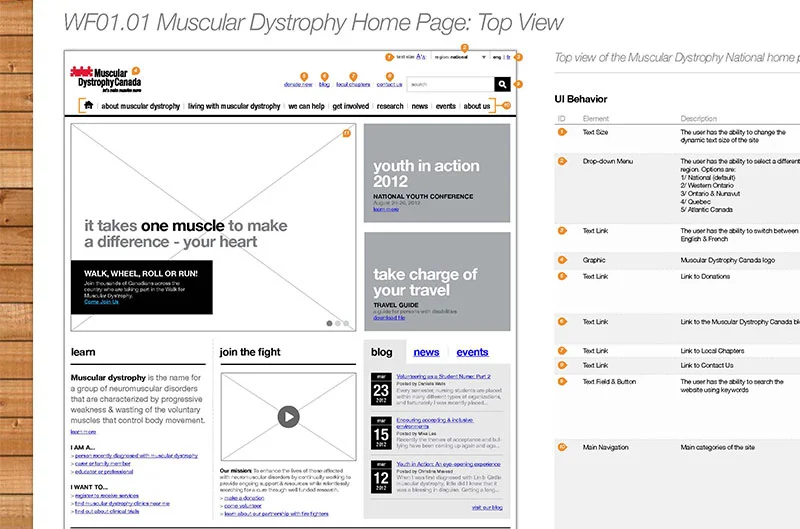The width and height of the screenshot is (800, 529).
Task: Select third carousel dot indicator
Action: (x=346, y=323)
